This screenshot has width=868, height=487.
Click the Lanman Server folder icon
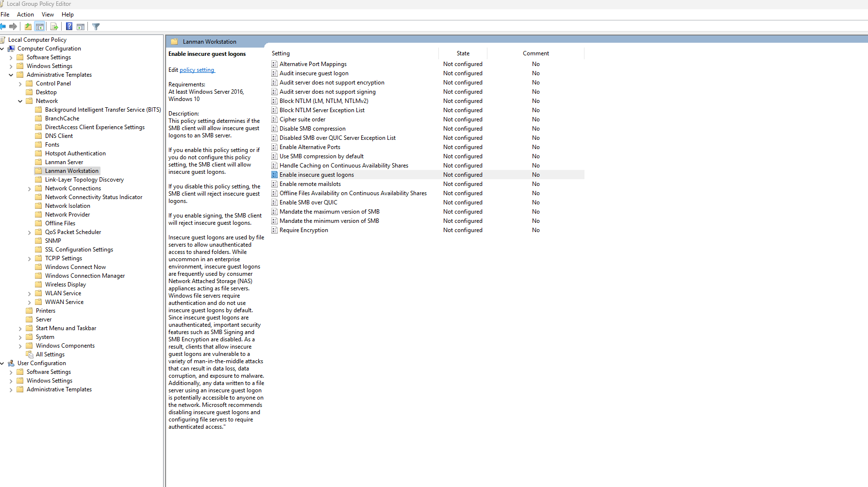coord(39,162)
